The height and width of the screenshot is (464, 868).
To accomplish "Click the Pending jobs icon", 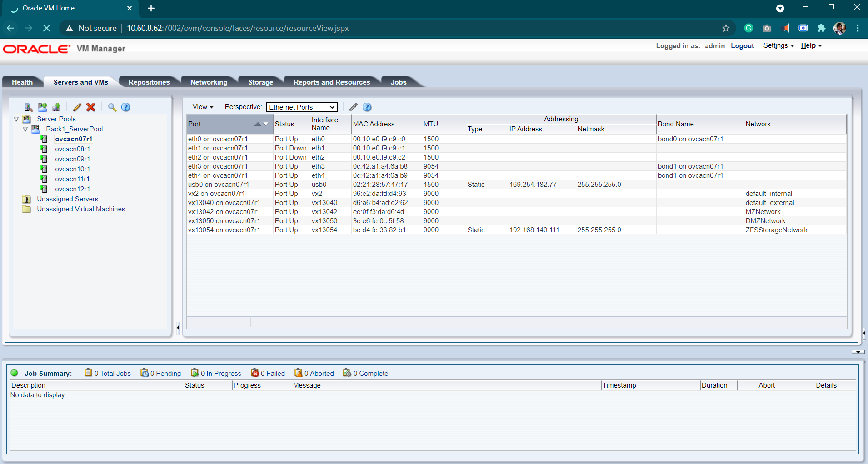I will click(145, 373).
